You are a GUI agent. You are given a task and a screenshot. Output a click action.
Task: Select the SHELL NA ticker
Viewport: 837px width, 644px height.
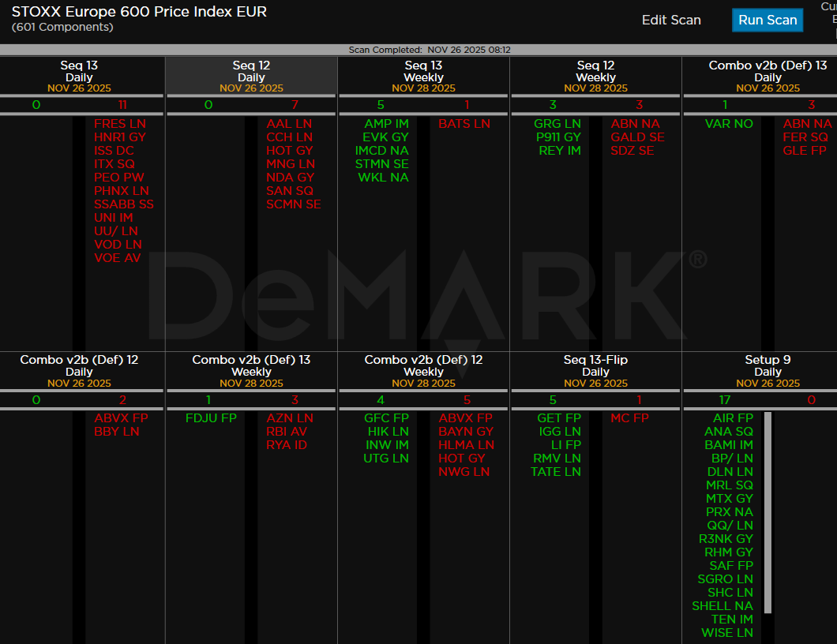coord(722,606)
